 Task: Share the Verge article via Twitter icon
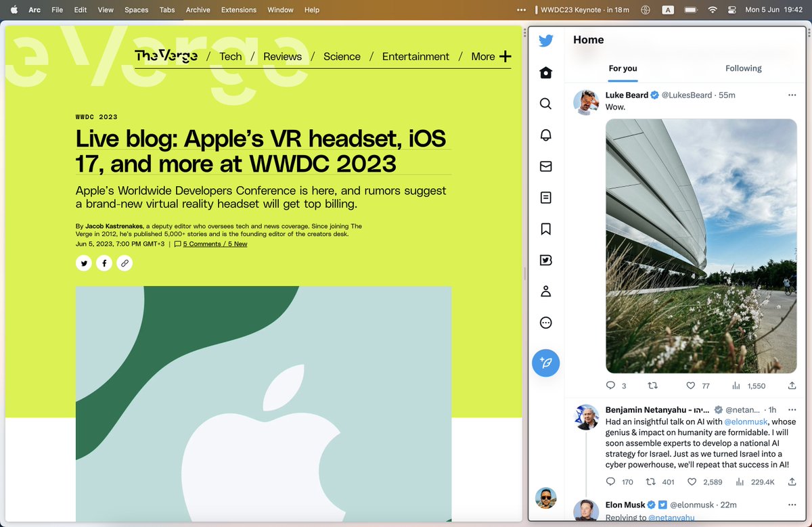point(83,262)
